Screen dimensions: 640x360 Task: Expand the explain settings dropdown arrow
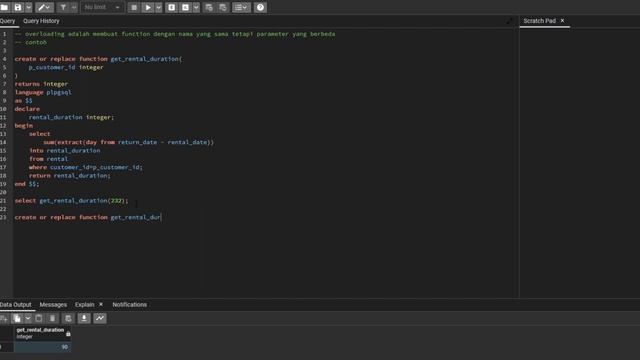pos(196,7)
